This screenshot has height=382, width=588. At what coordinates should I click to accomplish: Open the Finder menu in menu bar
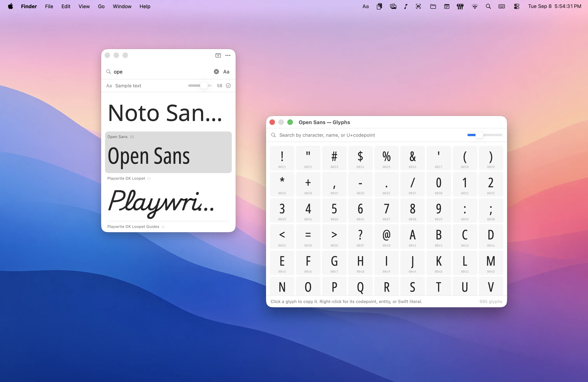tap(29, 6)
